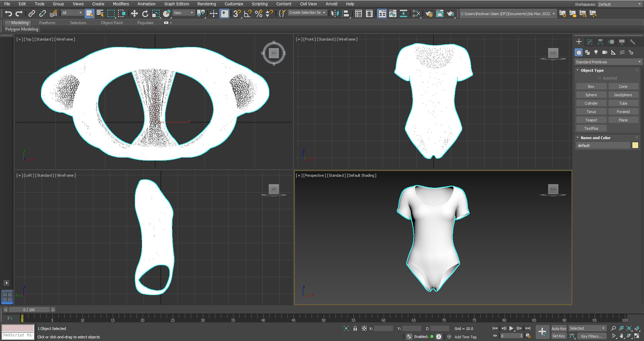Activate Bind to Space Warp tool
This screenshot has height=341, width=644.
(x=53, y=13)
